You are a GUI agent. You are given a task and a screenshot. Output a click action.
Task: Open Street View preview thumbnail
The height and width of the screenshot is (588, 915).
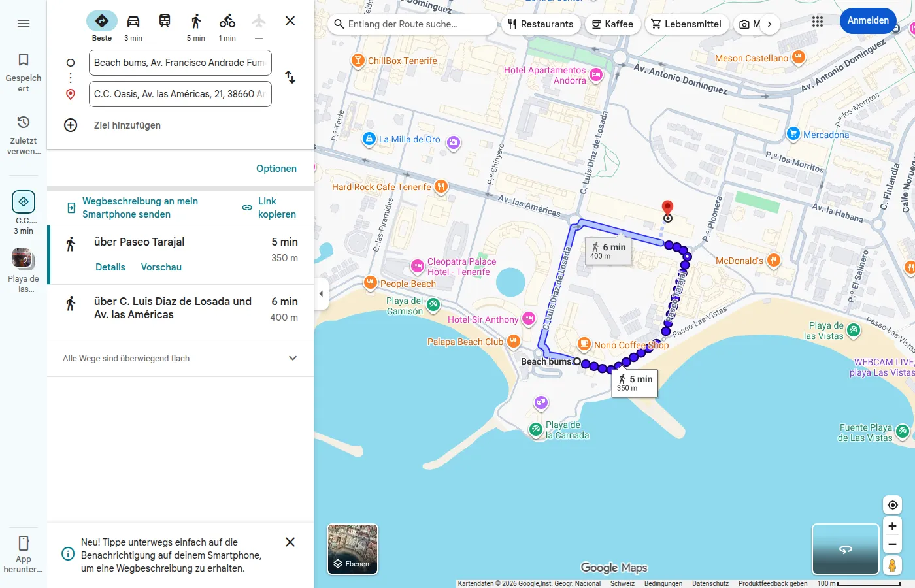click(x=846, y=549)
